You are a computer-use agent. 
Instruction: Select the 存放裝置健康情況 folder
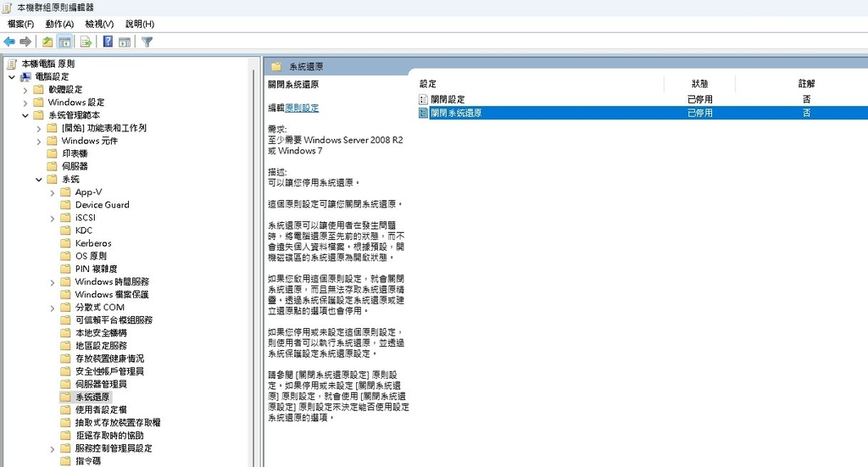109,358
